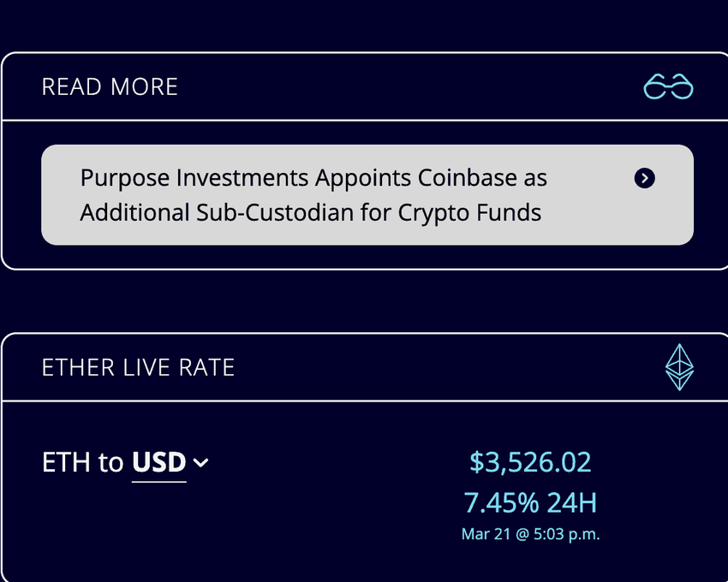The height and width of the screenshot is (582, 728).
Task: Click the "Purpose Investments" words in the headline
Action: tap(194, 178)
